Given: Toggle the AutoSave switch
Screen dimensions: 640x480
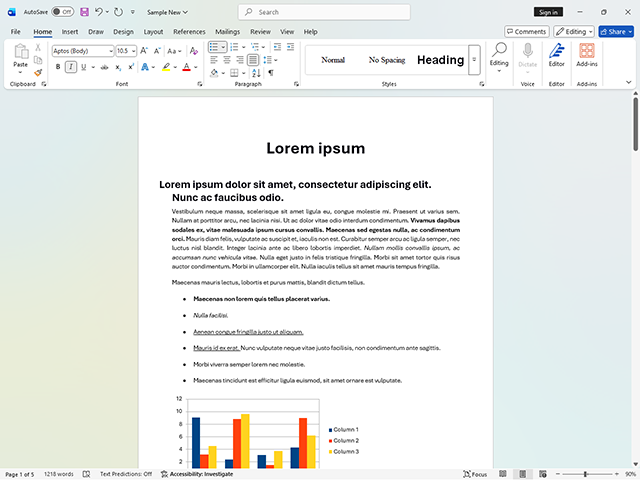Looking at the screenshot, I should [62, 12].
